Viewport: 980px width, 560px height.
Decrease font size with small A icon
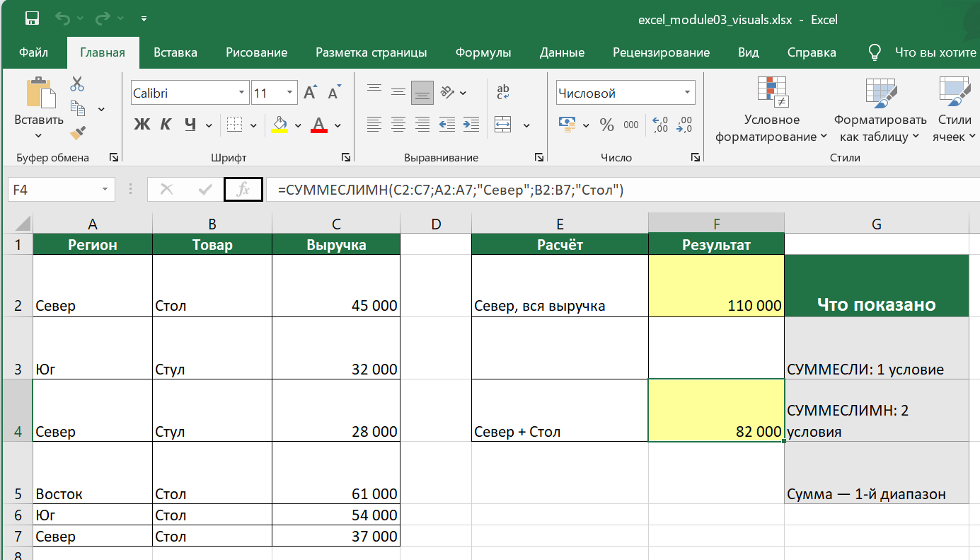(333, 92)
